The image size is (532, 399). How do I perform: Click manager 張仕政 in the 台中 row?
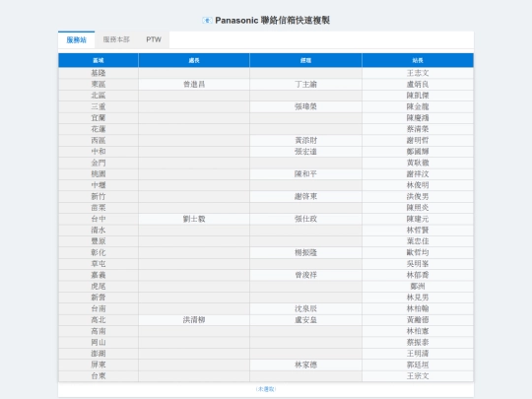tap(305, 219)
